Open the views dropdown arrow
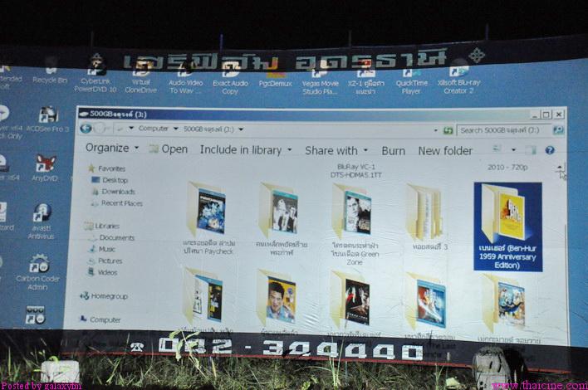 514,150
